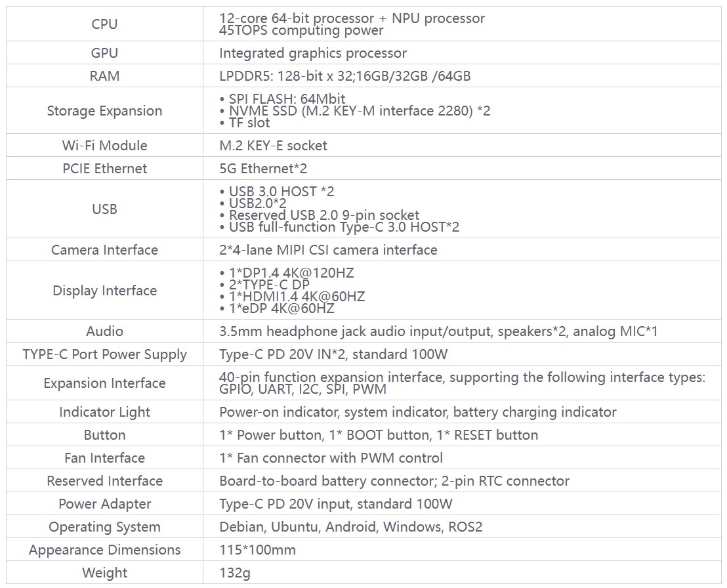Select the Button row's value text
The height and width of the screenshot is (588, 727).
click(379, 435)
